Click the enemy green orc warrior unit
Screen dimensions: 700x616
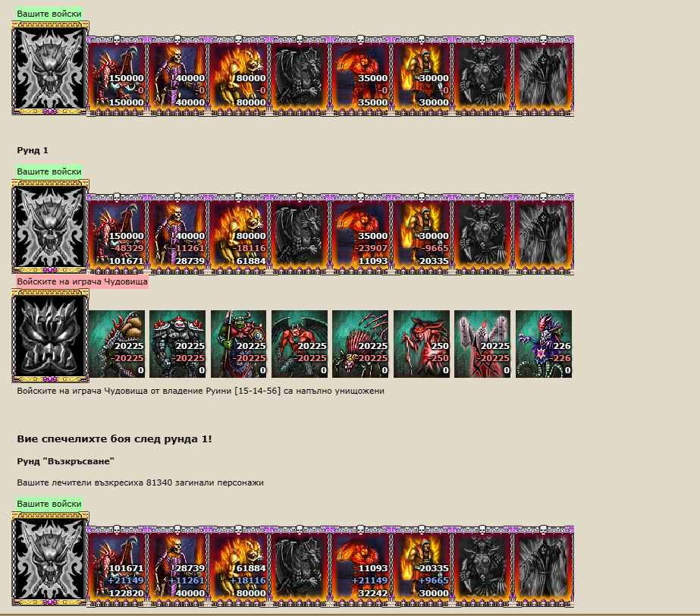click(238, 344)
